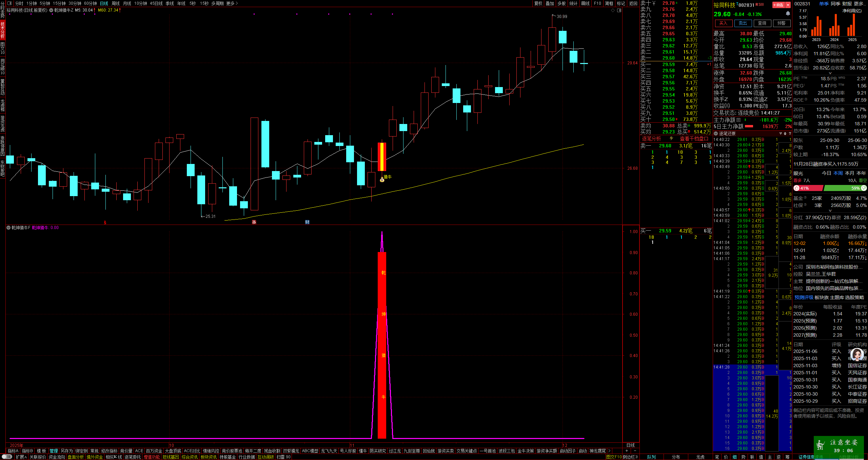Click the filter icon in 逐笔还原 header
The image size is (868, 460).
tap(780, 133)
